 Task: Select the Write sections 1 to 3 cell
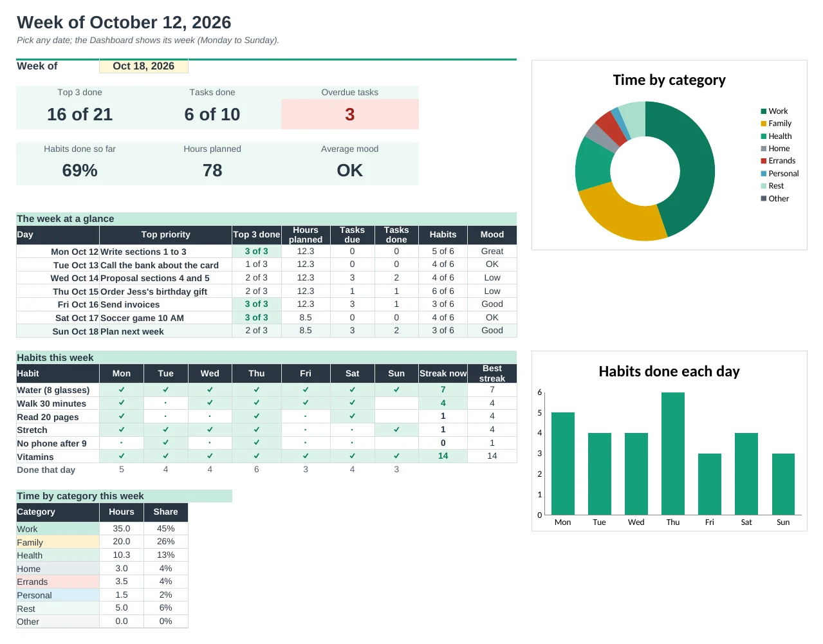(166, 252)
